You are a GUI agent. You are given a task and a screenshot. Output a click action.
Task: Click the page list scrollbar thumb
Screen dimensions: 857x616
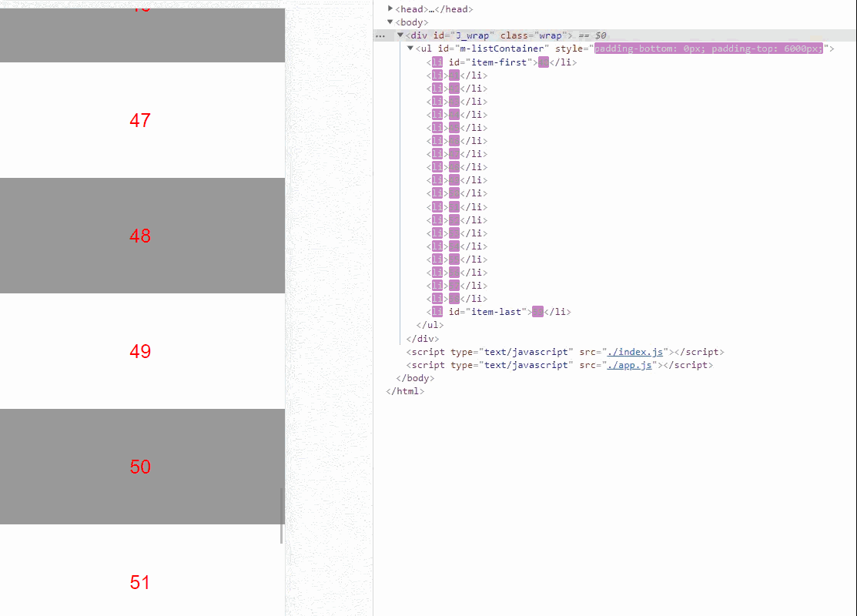point(282,516)
